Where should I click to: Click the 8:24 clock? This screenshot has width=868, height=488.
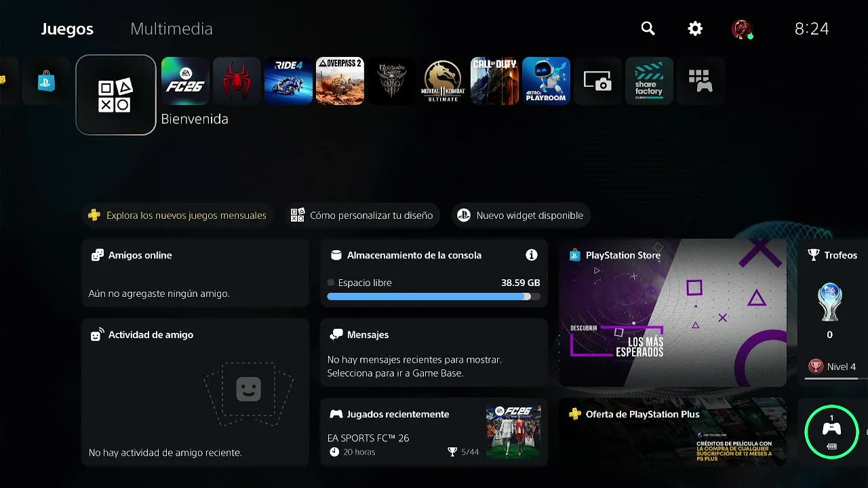click(812, 28)
